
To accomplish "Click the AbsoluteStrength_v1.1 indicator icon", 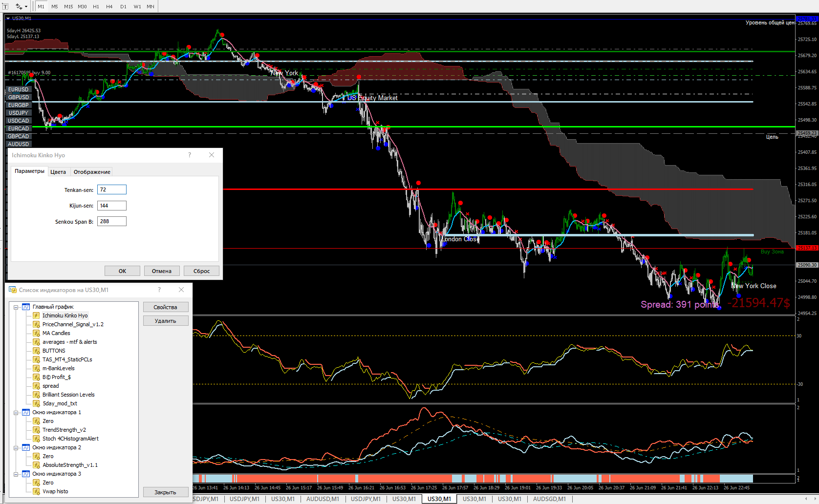I will [36, 465].
